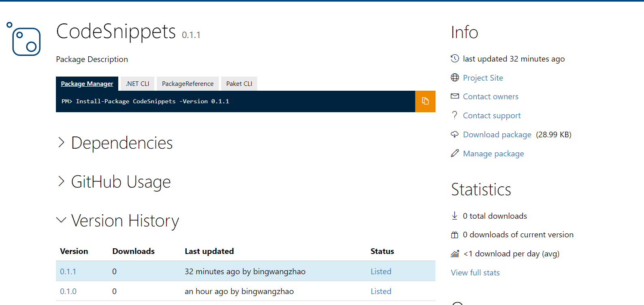This screenshot has width=644, height=305.
Task: Click the gift icon beside current version downloads
Action: coord(455,235)
